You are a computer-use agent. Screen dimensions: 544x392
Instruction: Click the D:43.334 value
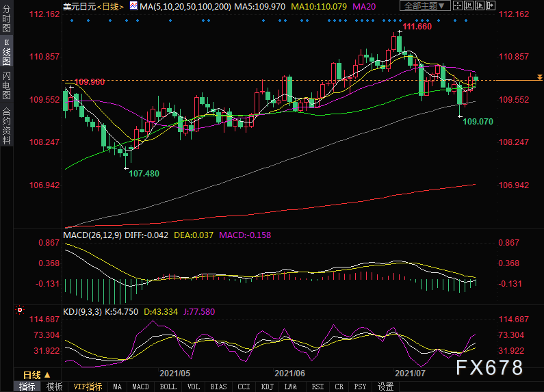click(x=161, y=312)
